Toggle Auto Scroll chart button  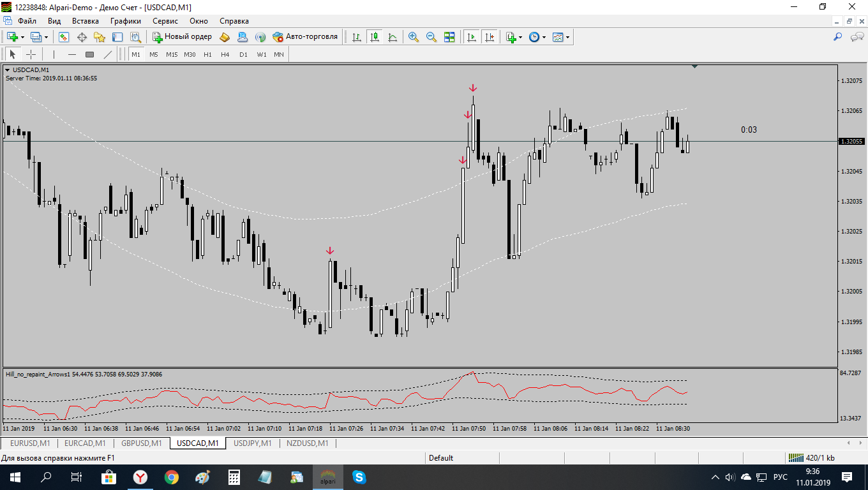point(472,37)
